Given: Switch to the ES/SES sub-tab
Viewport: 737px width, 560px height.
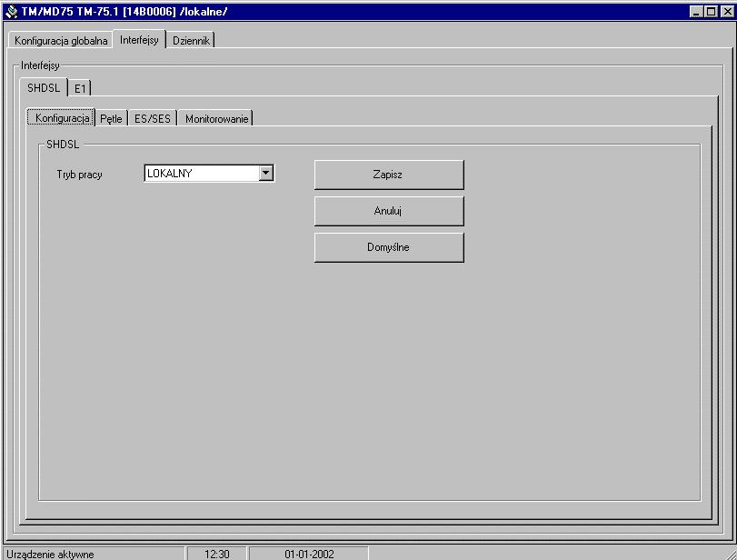Looking at the screenshot, I should pos(153,118).
